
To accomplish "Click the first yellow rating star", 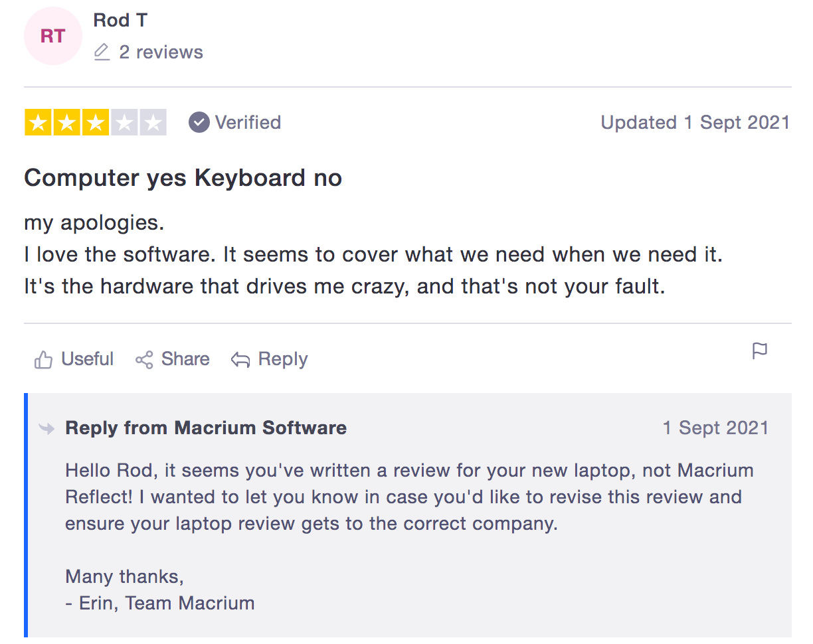I will tap(38, 123).
